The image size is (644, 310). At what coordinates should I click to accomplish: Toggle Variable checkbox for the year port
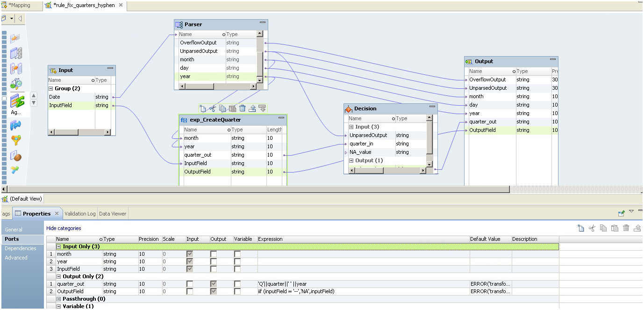237,262
